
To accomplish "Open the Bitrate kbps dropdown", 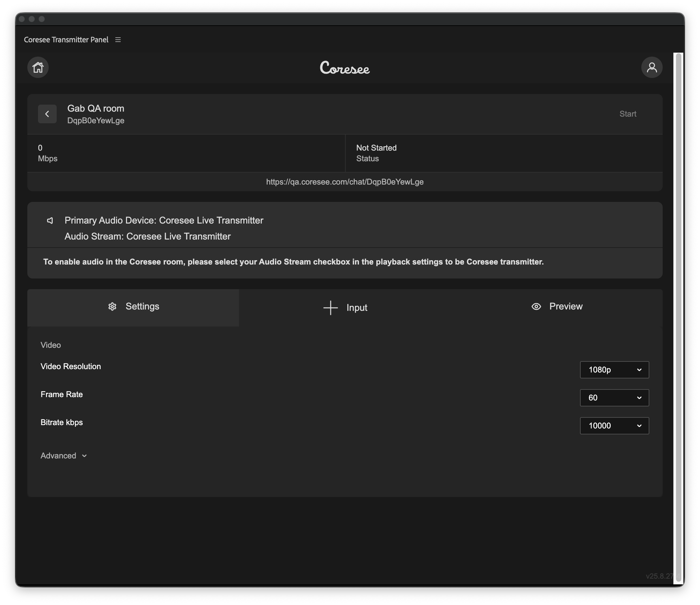I will click(614, 426).
